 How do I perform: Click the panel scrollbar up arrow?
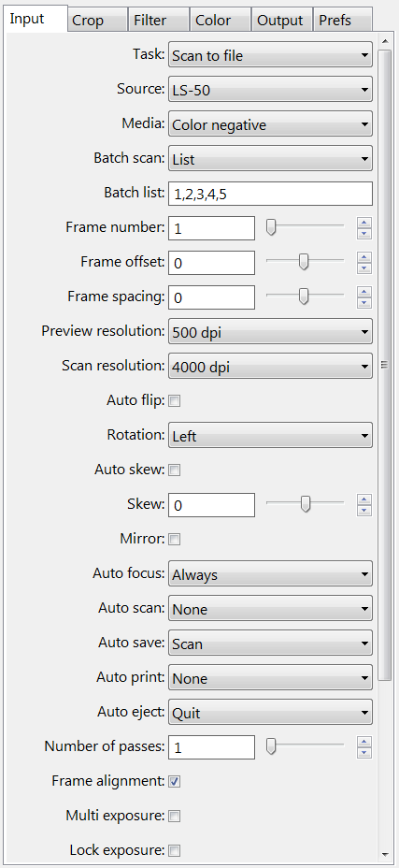(x=385, y=41)
